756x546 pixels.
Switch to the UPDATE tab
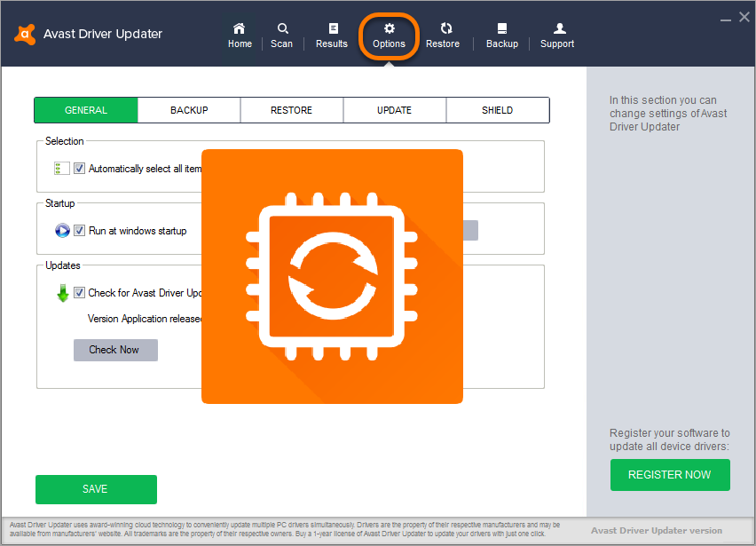pos(394,110)
